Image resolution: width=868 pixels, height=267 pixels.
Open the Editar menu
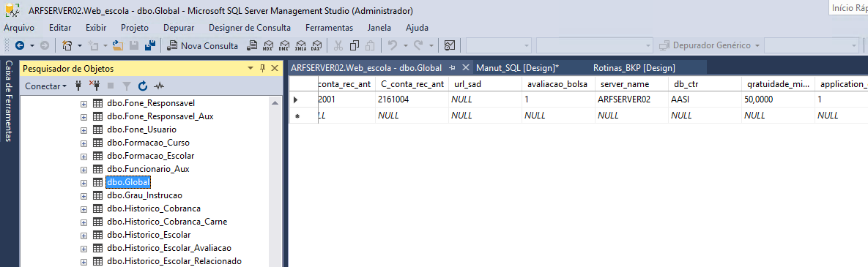[60, 28]
